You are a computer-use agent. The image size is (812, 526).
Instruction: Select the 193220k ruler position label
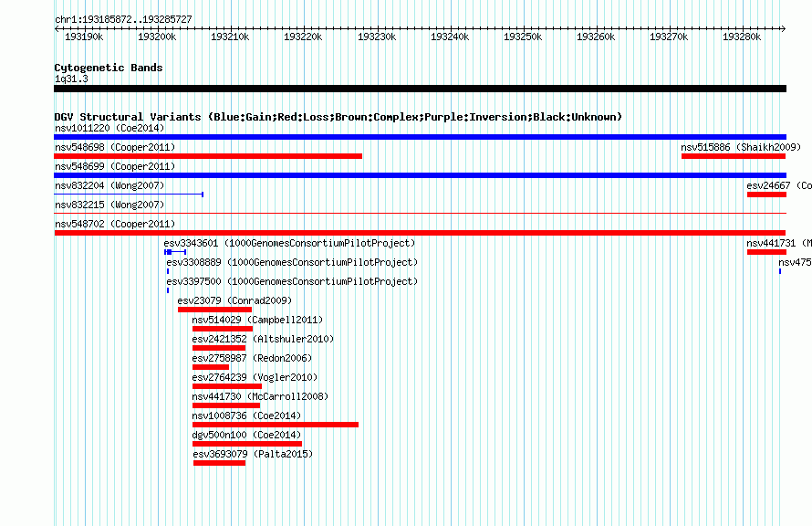[x=303, y=37]
